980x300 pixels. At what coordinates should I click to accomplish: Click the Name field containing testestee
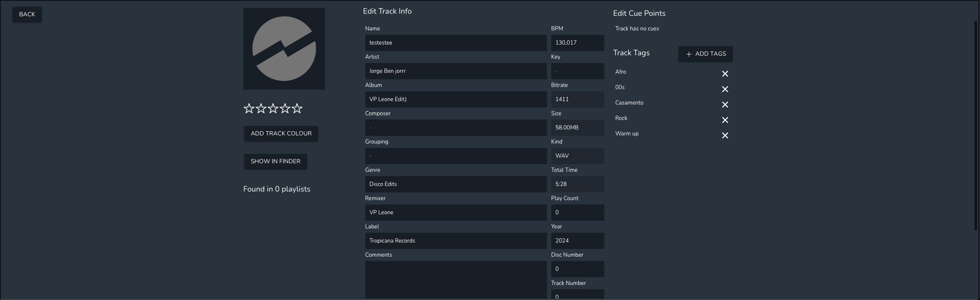point(455,43)
